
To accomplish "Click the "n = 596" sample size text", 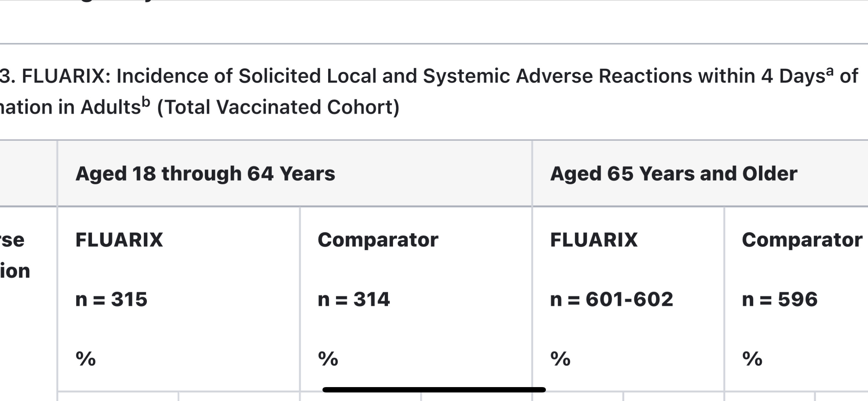I will (x=780, y=299).
